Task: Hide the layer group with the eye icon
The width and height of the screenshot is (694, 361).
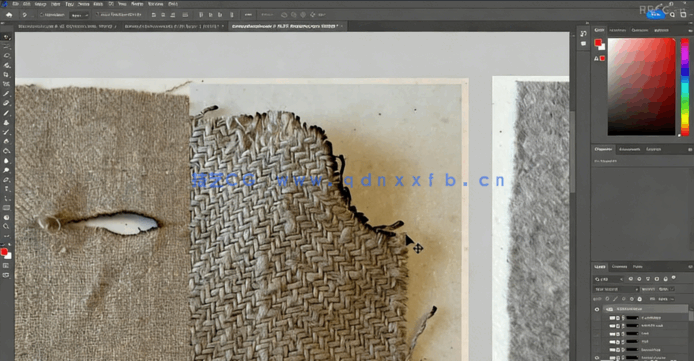Action: pyautogui.click(x=597, y=309)
